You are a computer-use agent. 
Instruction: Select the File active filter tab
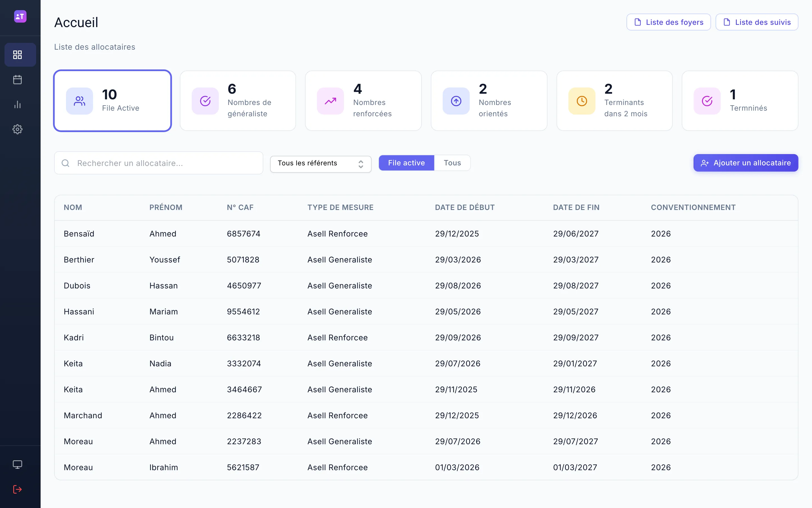click(x=406, y=163)
